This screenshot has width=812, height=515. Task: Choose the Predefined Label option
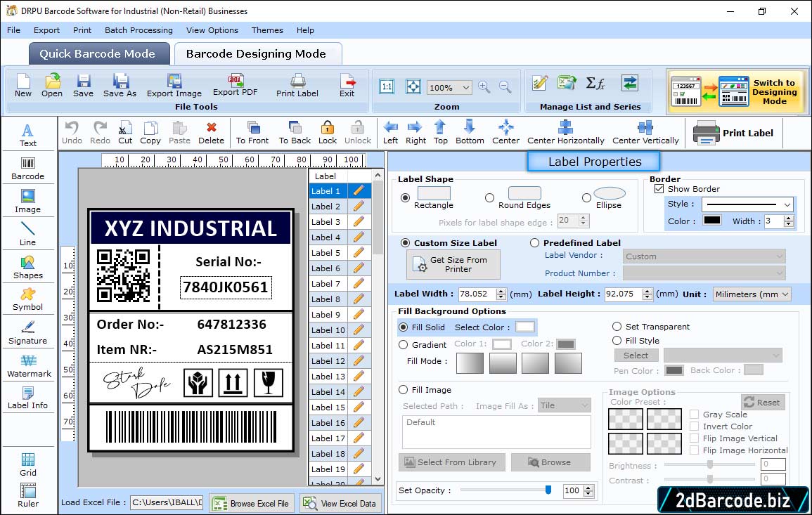click(x=534, y=243)
